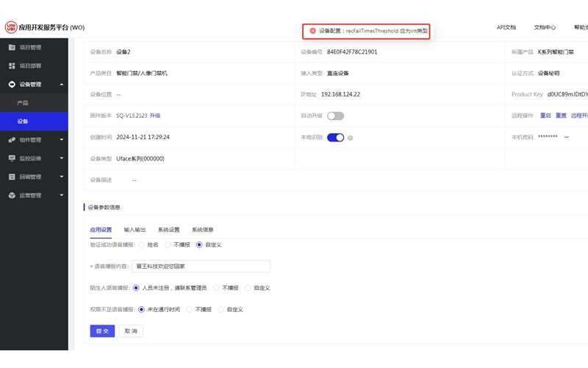Open the 文档中心 header link
Screen dimensions: 588x368
point(545,27)
